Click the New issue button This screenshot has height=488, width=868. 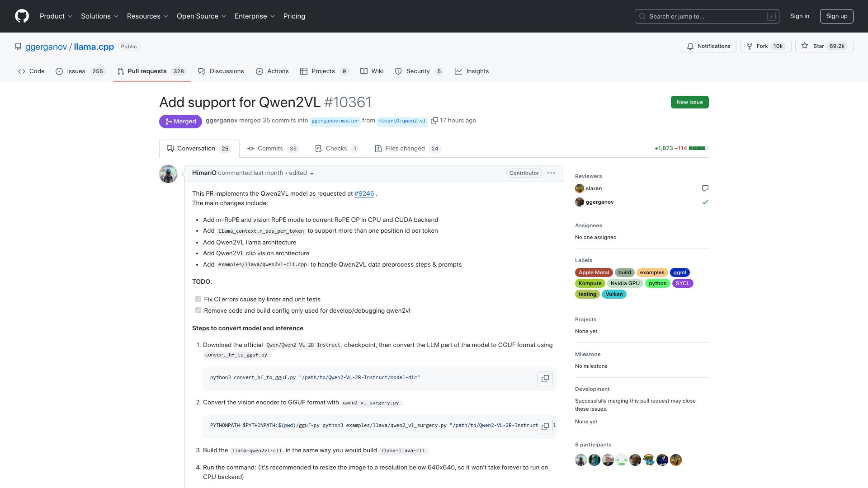(x=689, y=102)
